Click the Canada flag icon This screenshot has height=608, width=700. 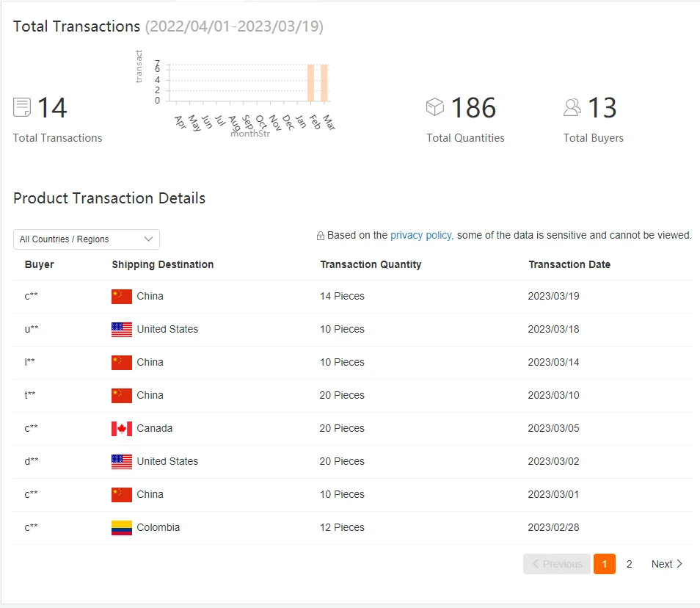pos(121,428)
